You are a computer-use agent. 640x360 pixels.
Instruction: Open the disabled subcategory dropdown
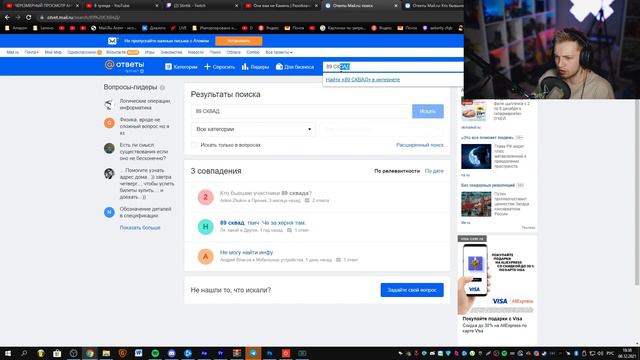(x=382, y=129)
